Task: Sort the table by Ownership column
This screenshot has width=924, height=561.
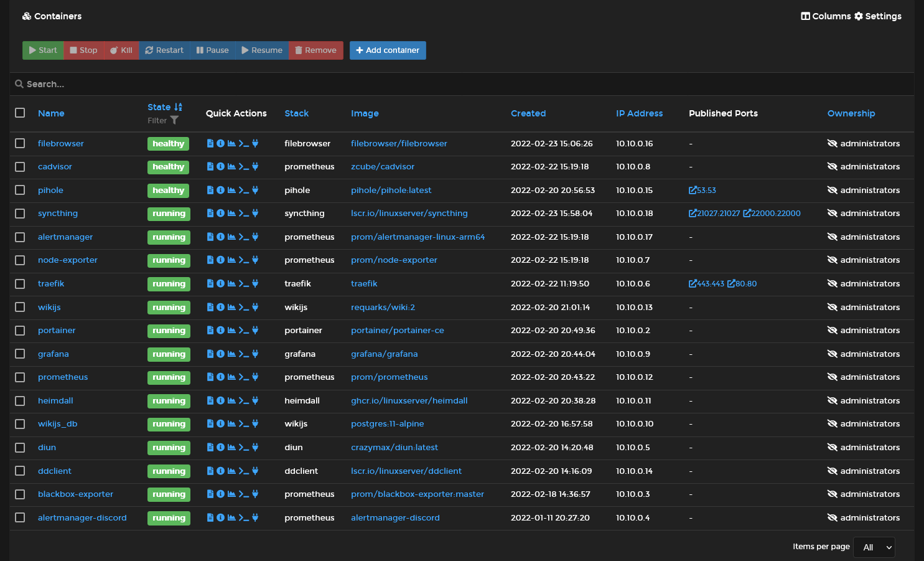Action: click(851, 113)
